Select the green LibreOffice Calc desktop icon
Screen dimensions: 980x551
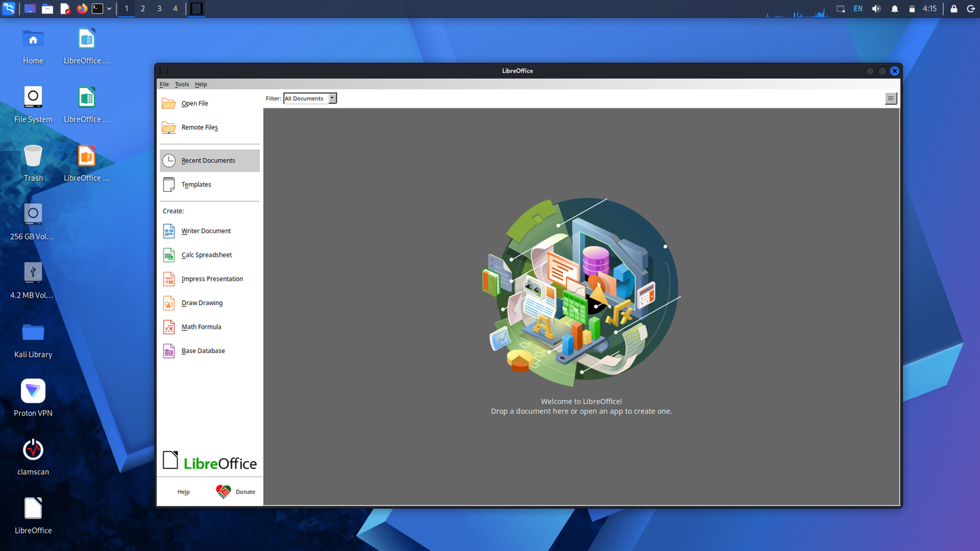tap(87, 105)
